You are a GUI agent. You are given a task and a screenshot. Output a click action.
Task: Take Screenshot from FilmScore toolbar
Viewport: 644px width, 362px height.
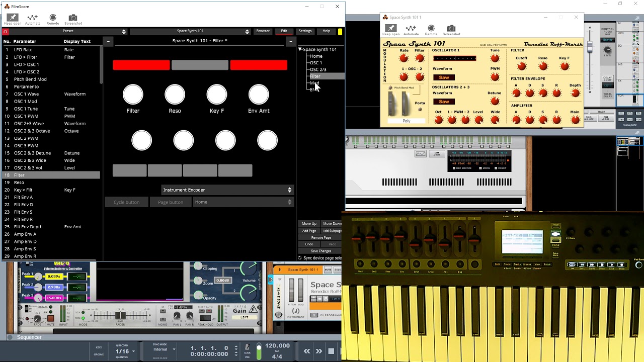73,19
